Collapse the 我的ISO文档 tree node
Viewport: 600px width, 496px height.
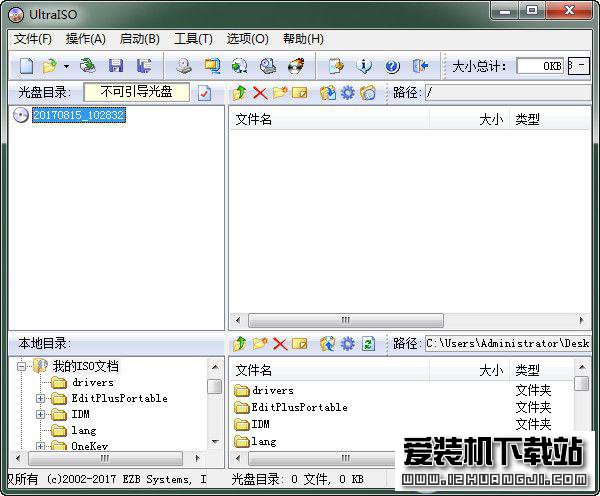coord(22,366)
